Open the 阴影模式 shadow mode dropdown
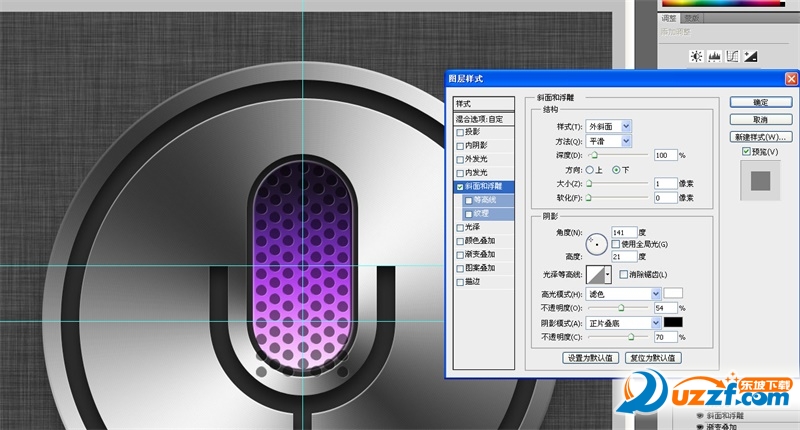The height and width of the screenshot is (430, 800). 656,323
